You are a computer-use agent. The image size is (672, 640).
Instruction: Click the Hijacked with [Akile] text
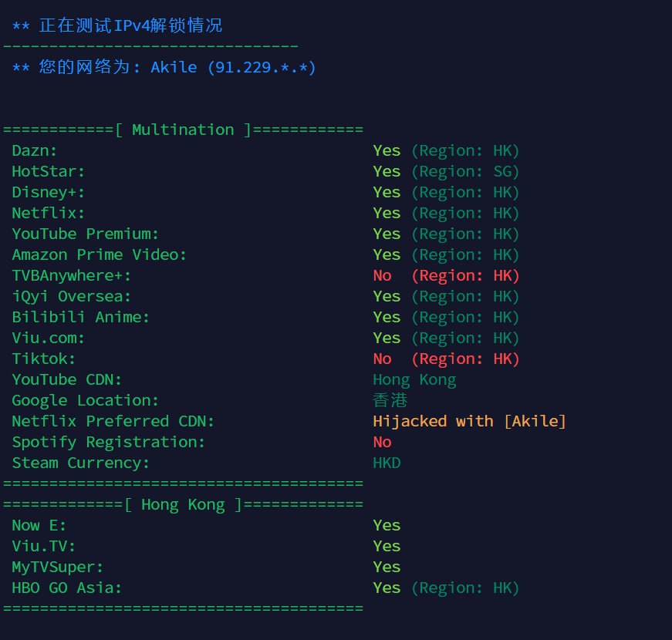pyautogui.click(x=469, y=421)
